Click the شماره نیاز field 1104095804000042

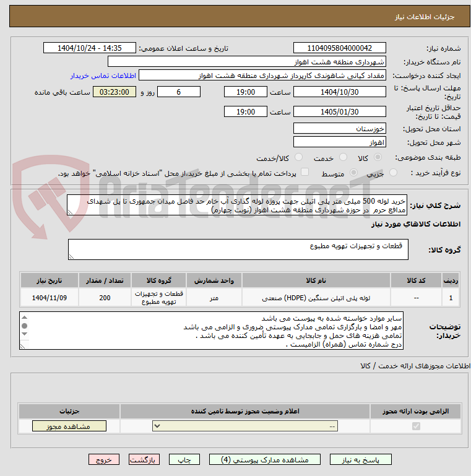coord(340,48)
